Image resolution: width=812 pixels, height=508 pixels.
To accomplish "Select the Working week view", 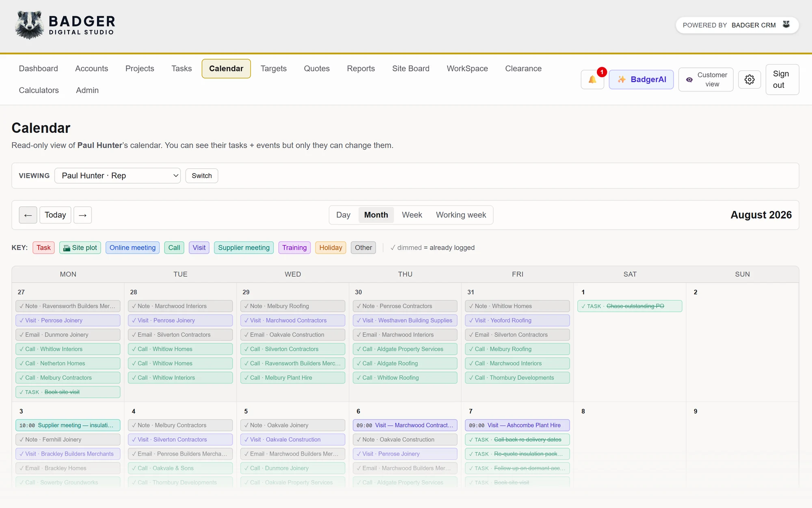I will click(461, 215).
